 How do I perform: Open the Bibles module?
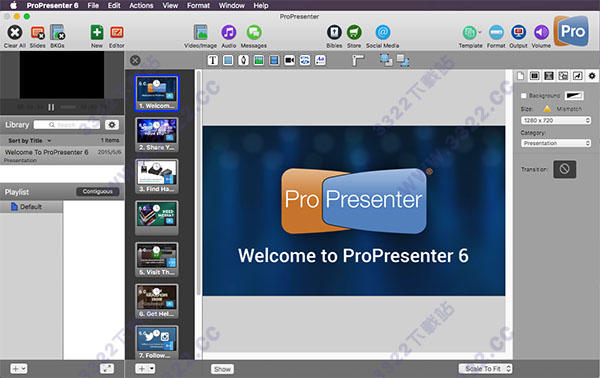point(334,33)
